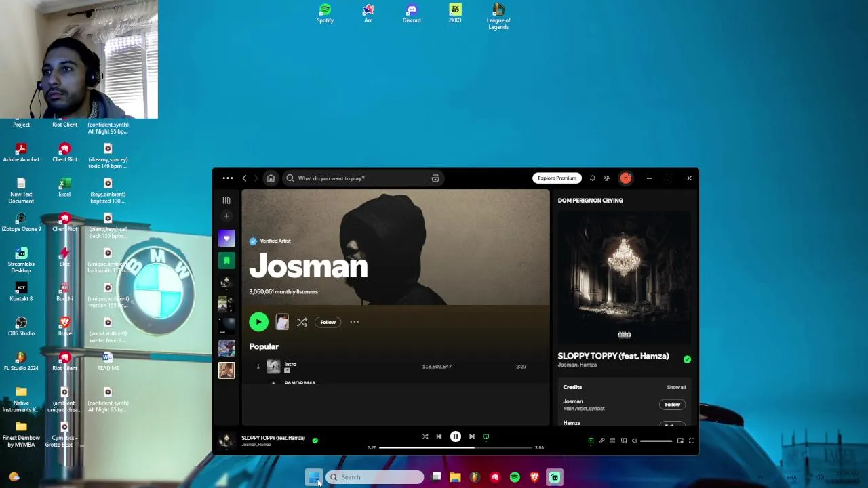Click the plus create playlist button
868x488 pixels.
[226, 216]
